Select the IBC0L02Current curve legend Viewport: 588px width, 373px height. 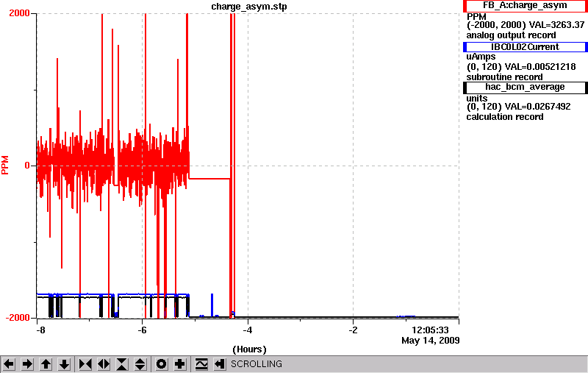click(525, 47)
